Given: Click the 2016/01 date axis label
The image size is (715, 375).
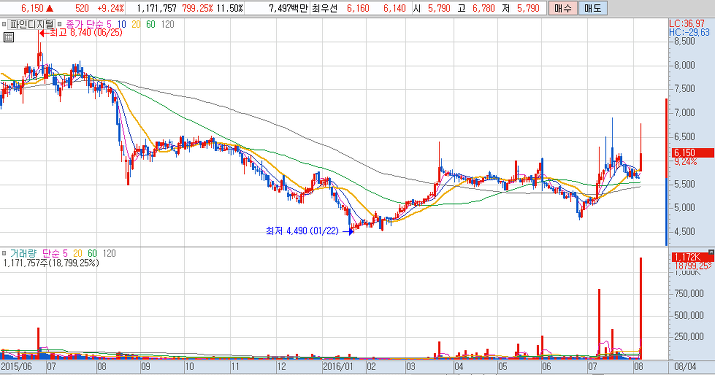Looking at the screenshot, I should (x=338, y=367).
